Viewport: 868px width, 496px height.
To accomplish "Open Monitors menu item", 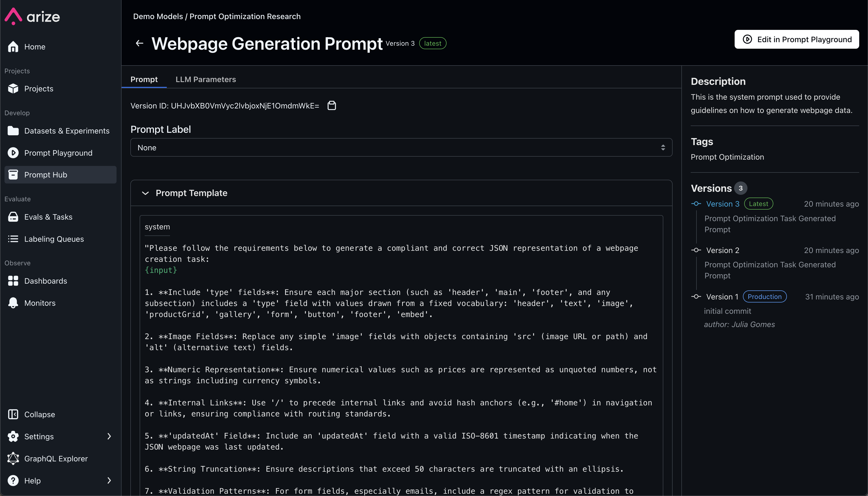I will point(60,303).
